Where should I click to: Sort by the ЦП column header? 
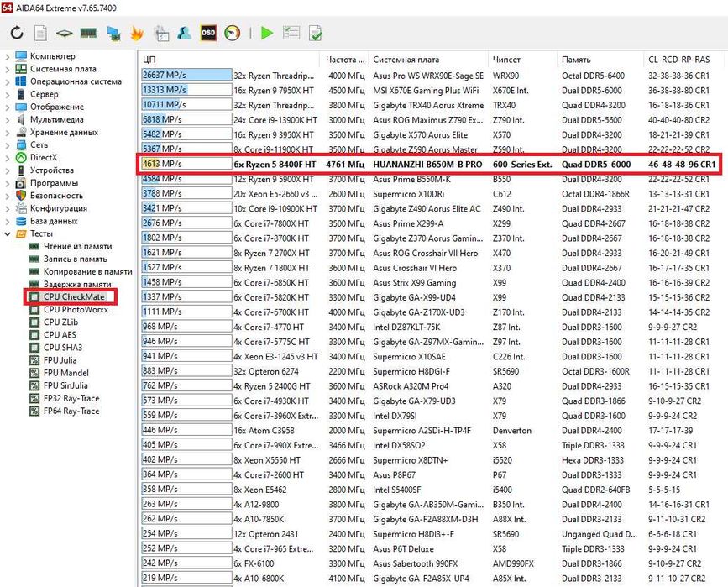click(229, 60)
